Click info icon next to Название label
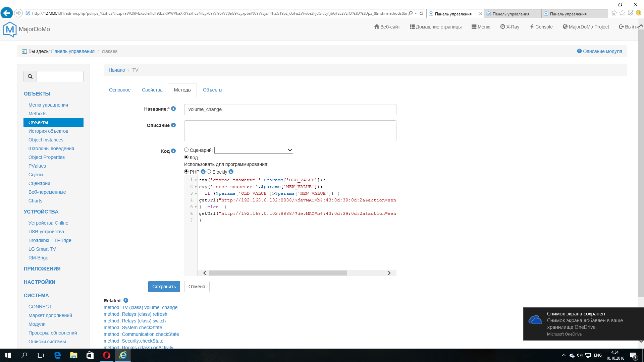The height and width of the screenshot is (362, 644). [x=173, y=109]
